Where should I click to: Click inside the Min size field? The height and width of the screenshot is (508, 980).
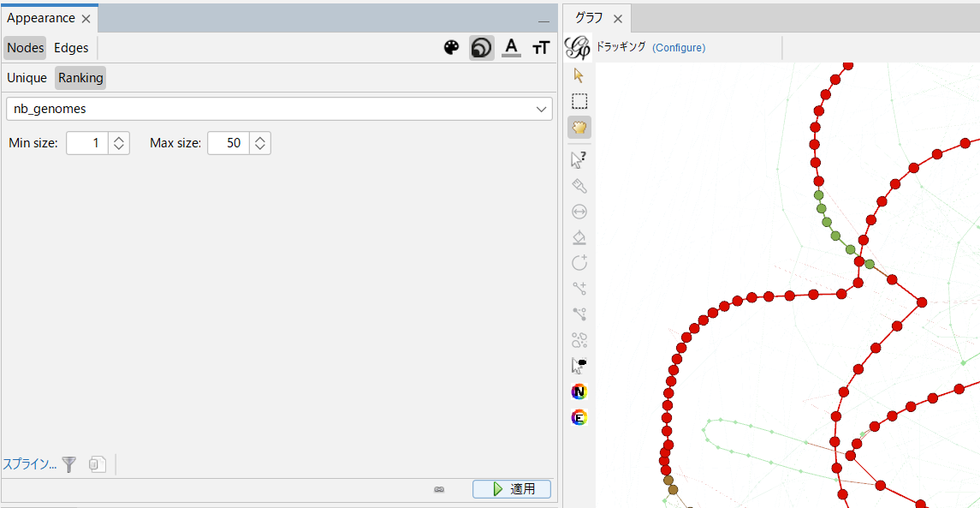[88, 142]
